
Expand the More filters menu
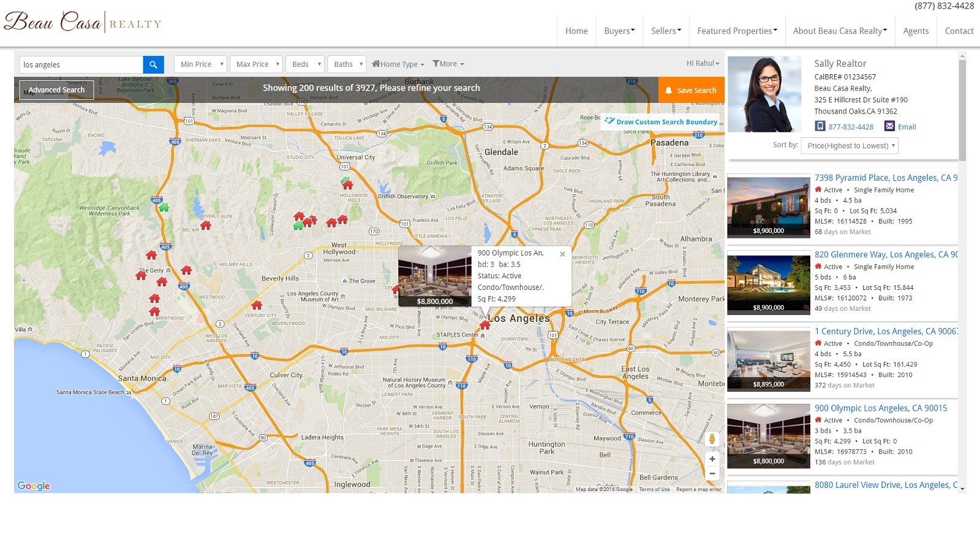tap(448, 64)
